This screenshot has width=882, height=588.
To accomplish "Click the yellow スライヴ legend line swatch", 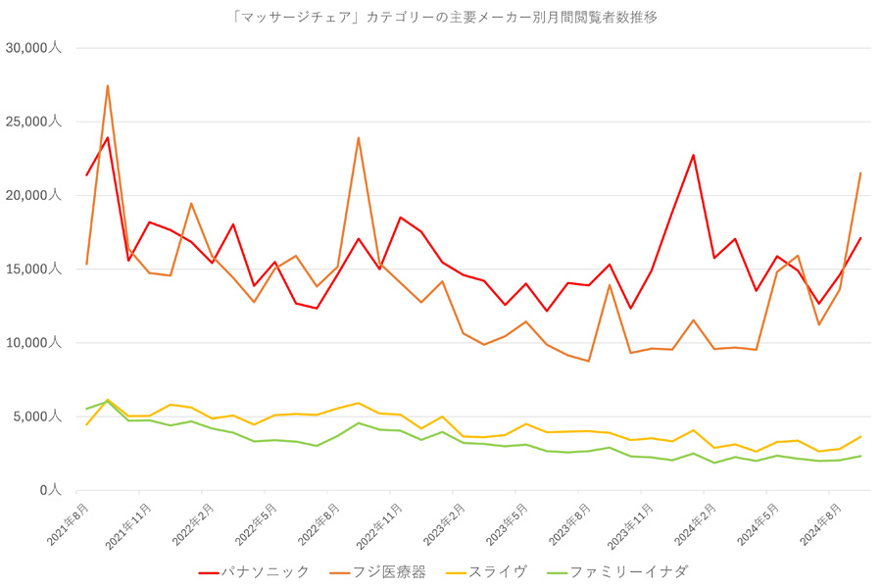I will [456, 572].
